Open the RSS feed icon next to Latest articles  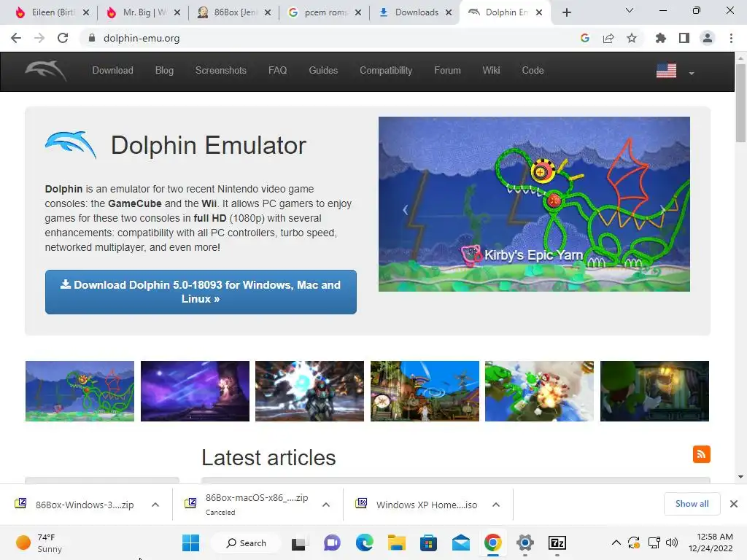pos(701,454)
